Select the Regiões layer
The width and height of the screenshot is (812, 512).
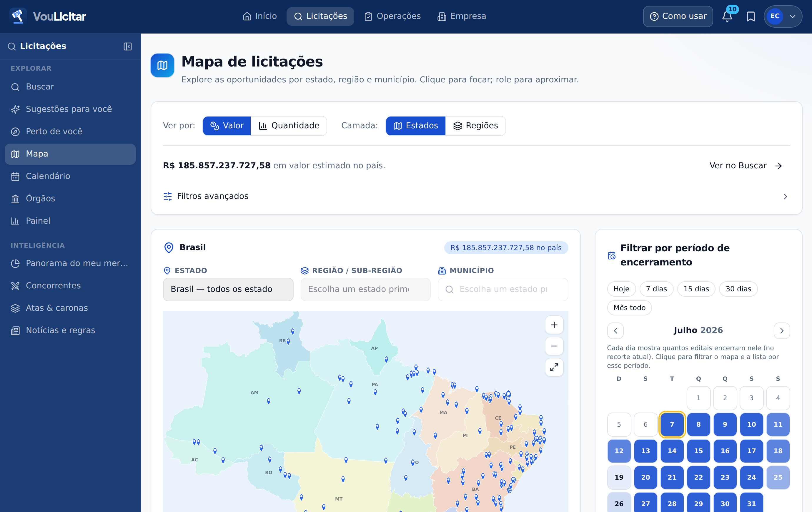pos(475,126)
